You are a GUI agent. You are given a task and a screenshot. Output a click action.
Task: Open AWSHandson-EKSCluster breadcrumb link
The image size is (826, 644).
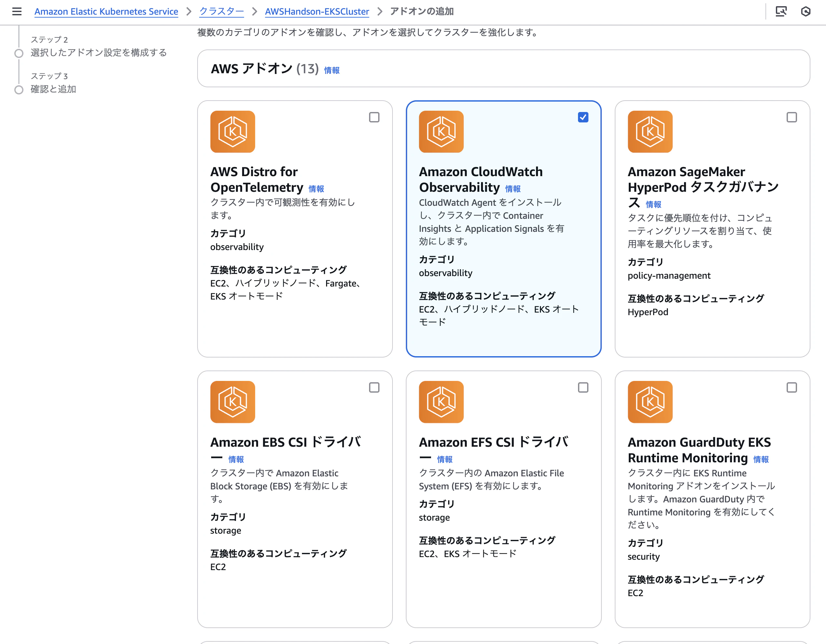317,11
